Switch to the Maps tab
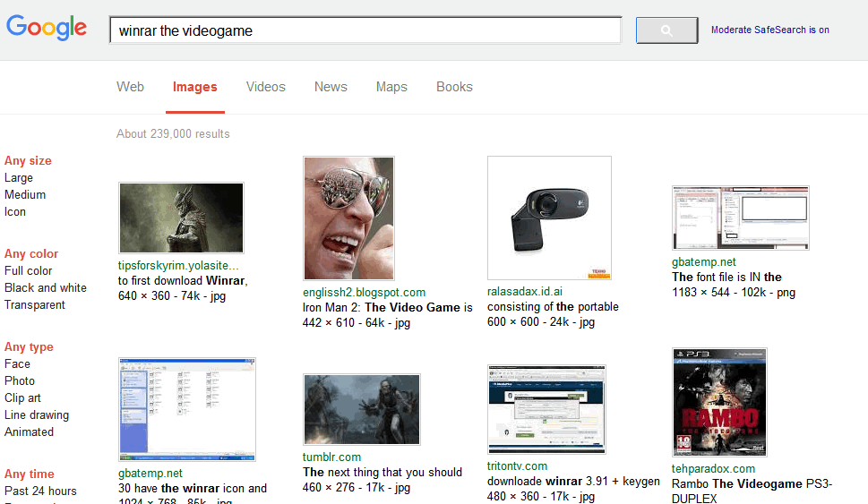The height and width of the screenshot is (504, 868). pos(391,87)
